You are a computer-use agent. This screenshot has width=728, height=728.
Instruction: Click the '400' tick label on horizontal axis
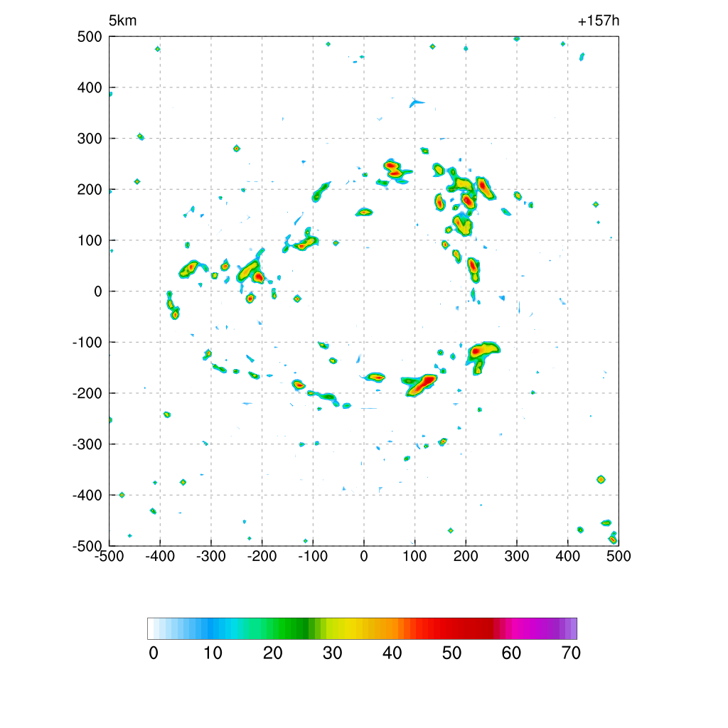[568, 556]
